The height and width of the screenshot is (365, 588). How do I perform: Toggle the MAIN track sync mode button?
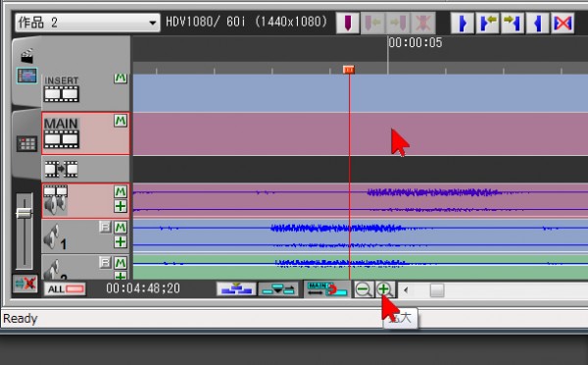(x=327, y=289)
